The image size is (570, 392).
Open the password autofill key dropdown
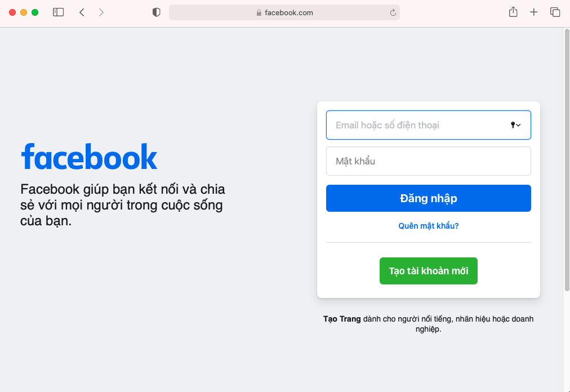coord(515,125)
